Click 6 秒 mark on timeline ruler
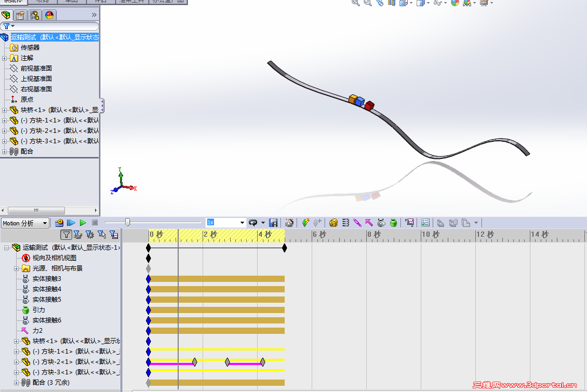 click(x=319, y=235)
